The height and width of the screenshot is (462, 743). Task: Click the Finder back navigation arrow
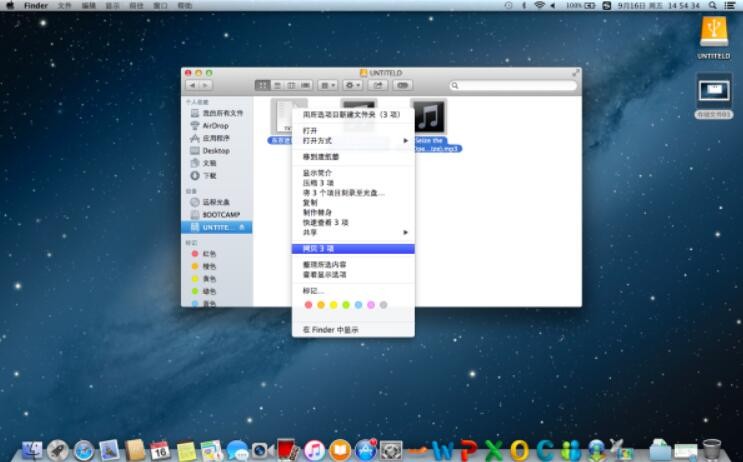193,86
